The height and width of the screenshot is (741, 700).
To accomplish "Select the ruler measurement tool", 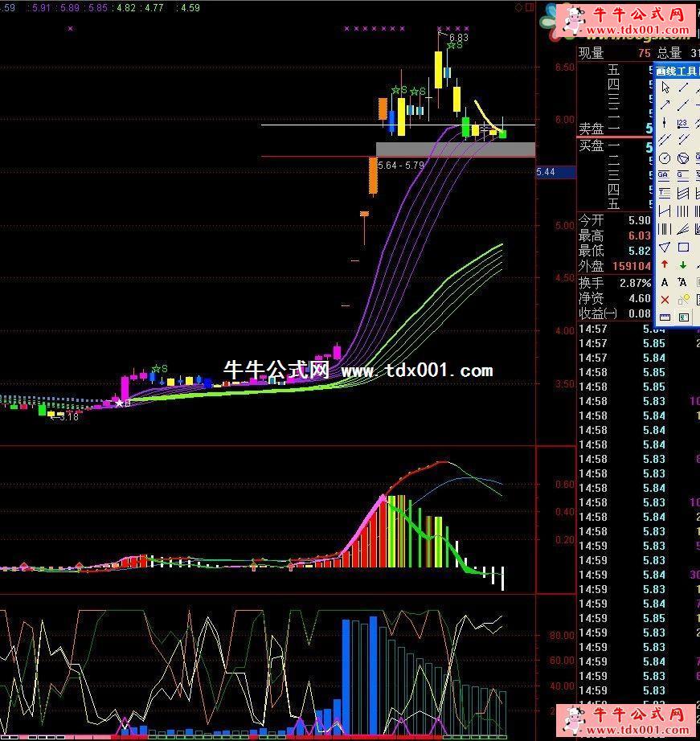I will click(665, 317).
